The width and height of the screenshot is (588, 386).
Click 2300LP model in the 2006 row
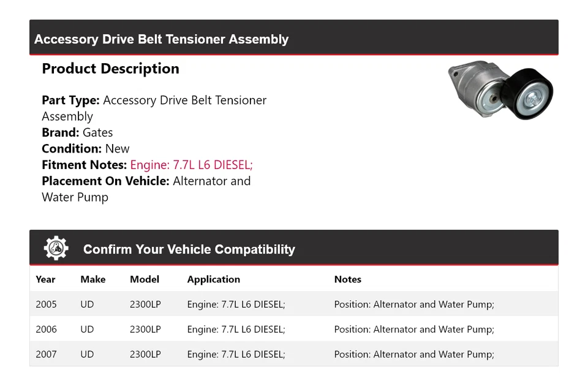(x=145, y=330)
